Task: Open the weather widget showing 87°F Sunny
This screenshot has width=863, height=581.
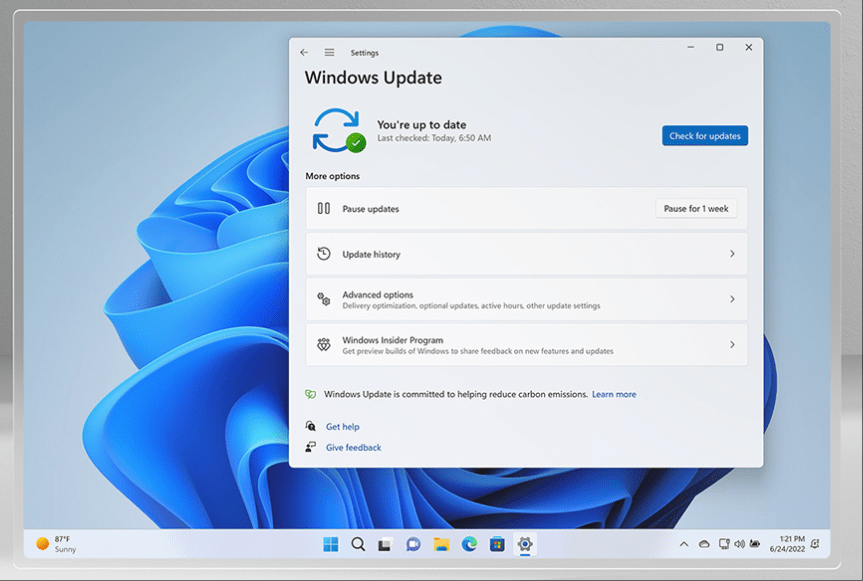Action: click(x=56, y=544)
